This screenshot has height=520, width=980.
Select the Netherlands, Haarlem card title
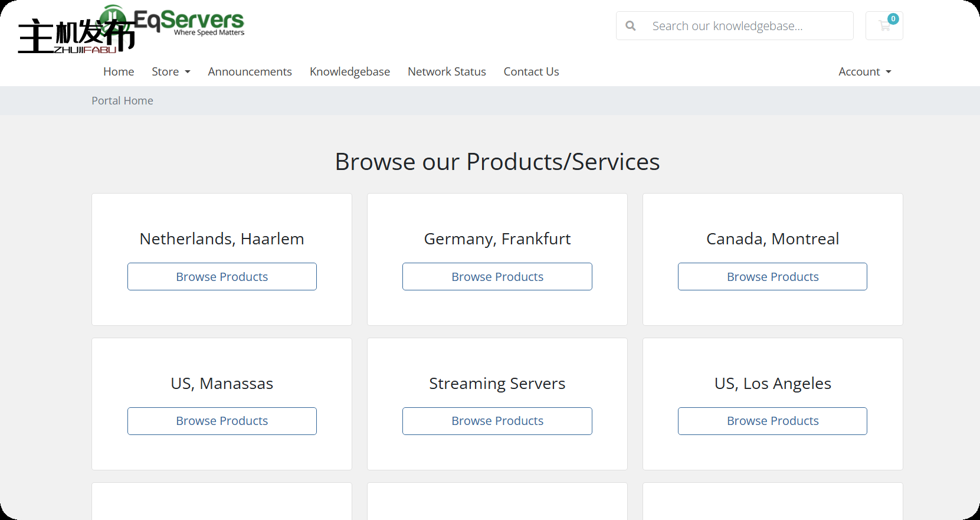tap(222, 239)
